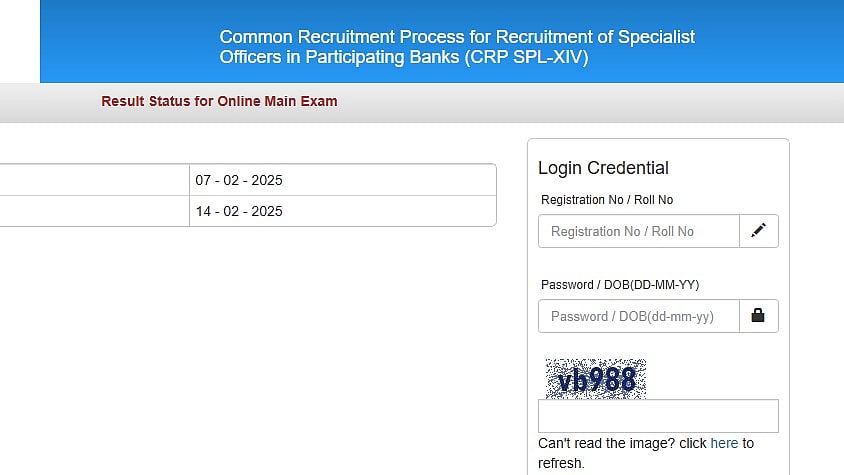
Task: Click the lock icon beside Password field
Action: (758, 316)
